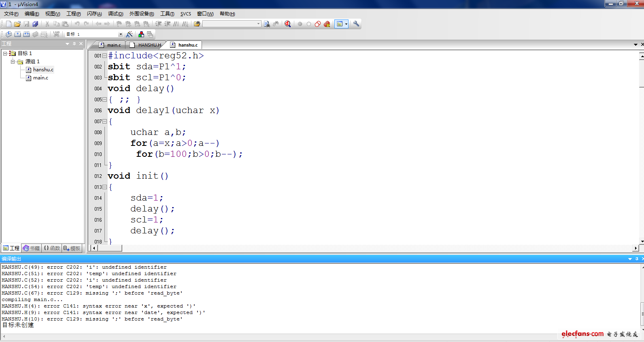The height and width of the screenshot is (342, 644).
Task: Click the Redo toolbar icon
Action: (x=86, y=24)
